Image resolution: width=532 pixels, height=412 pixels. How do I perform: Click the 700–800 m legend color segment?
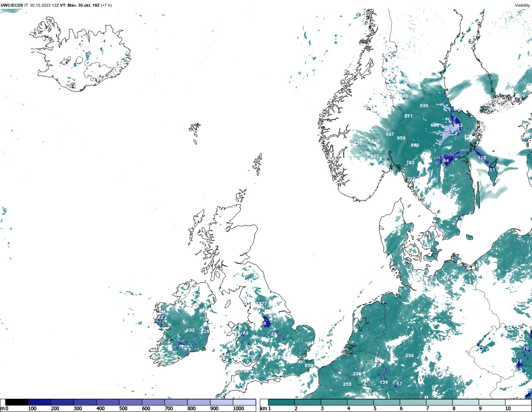point(176,402)
